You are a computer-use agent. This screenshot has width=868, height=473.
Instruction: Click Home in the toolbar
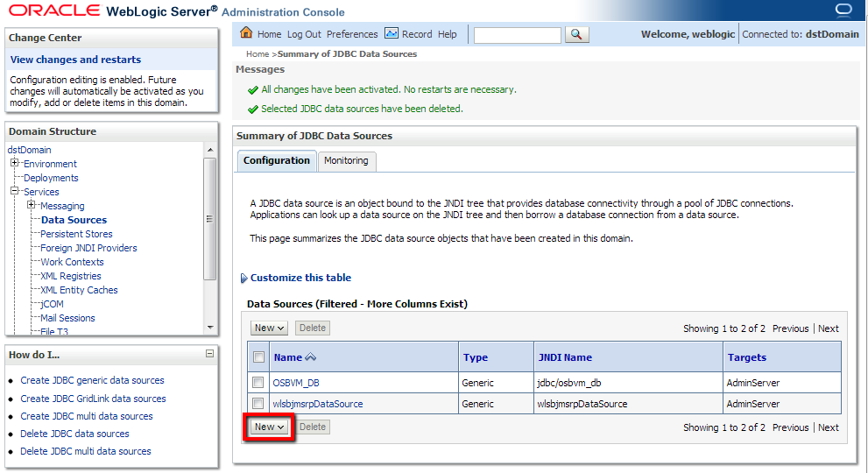pyautogui.click(x=269, y=34)
